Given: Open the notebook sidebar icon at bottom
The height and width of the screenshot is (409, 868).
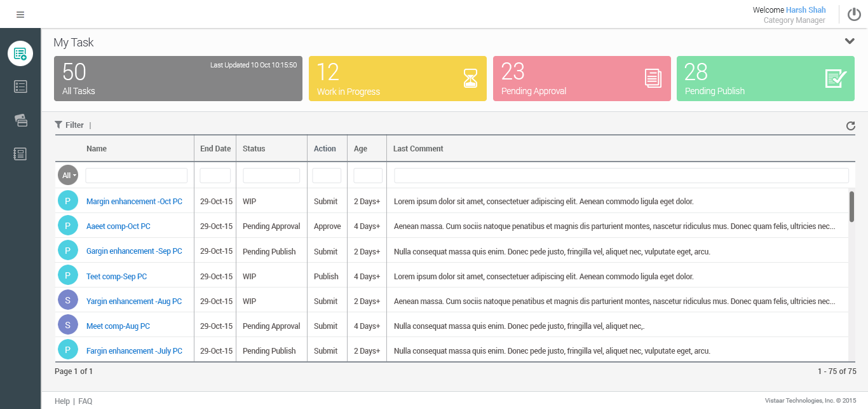Looking at the screenshot, I should (x=20, y=153).
